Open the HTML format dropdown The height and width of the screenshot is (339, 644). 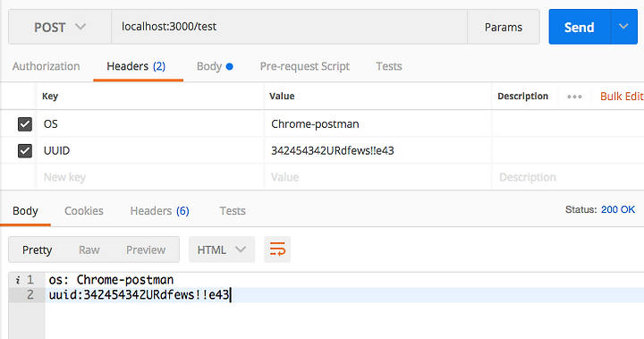tap(222, 250)
